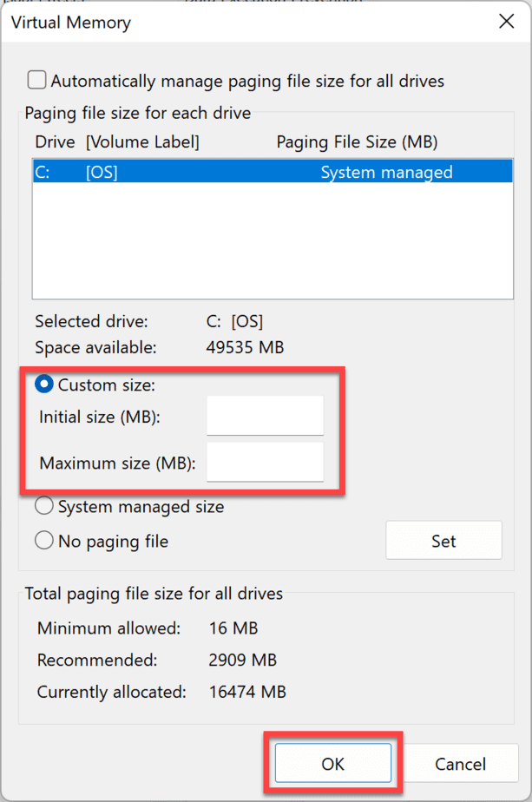Image resolution: width=532 pixels, height=802 pixels.
Task: Click the '49535 MB' space available value
Action: [245, 347]
